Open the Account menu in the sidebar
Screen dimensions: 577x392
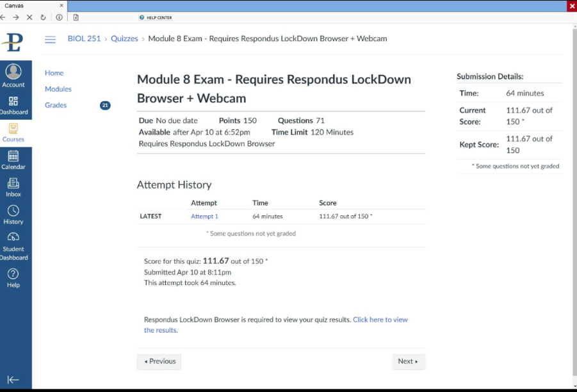pyautogui.click(x=13, y=76)
